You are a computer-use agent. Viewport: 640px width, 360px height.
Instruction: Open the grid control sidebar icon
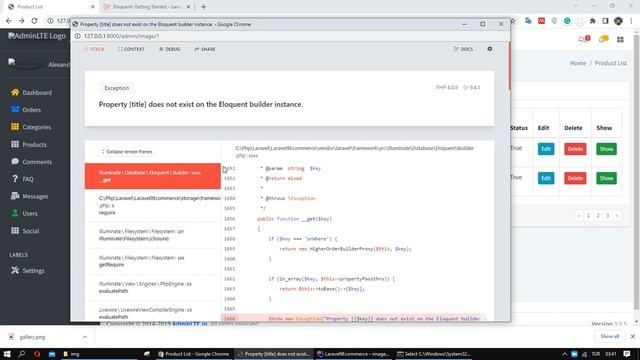click(x=620, y=40)
